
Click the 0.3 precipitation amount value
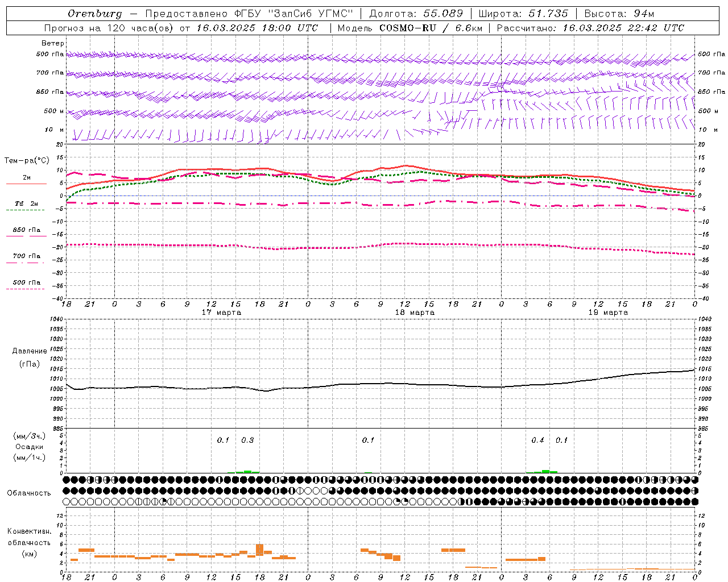247,440
